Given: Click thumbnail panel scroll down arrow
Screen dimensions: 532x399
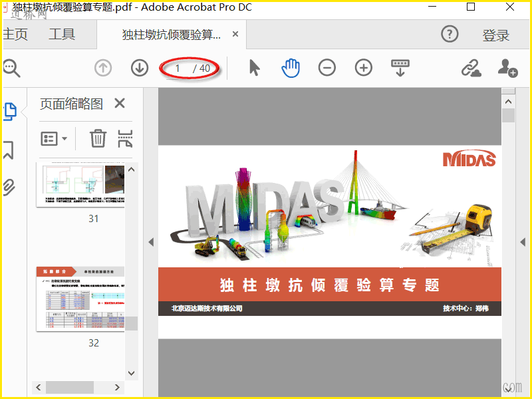Looking at the screenshot, I should [131, 373].
